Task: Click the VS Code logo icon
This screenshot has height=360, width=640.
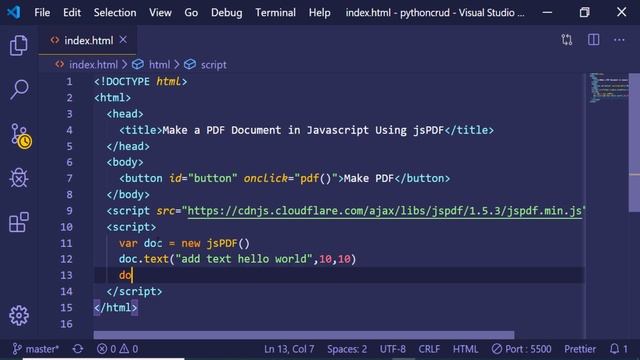Action: (14, 12)
